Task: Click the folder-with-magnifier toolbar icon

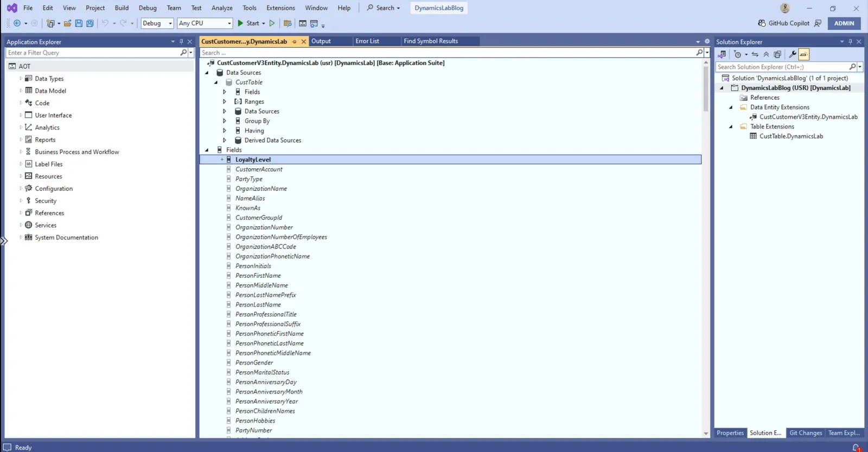Action: [x=288, y=23]
